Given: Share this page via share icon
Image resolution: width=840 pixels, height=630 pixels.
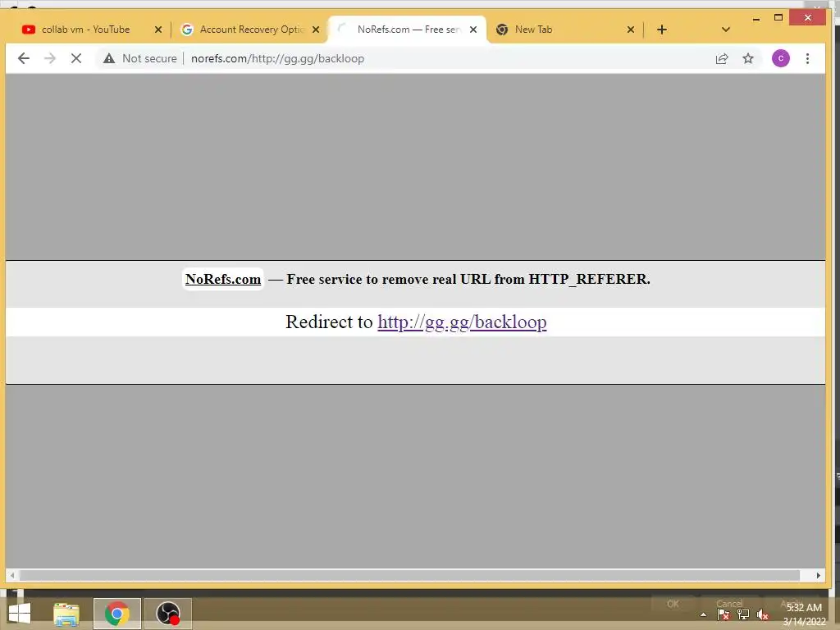Looking at the screenshot, I should [722, 58].
